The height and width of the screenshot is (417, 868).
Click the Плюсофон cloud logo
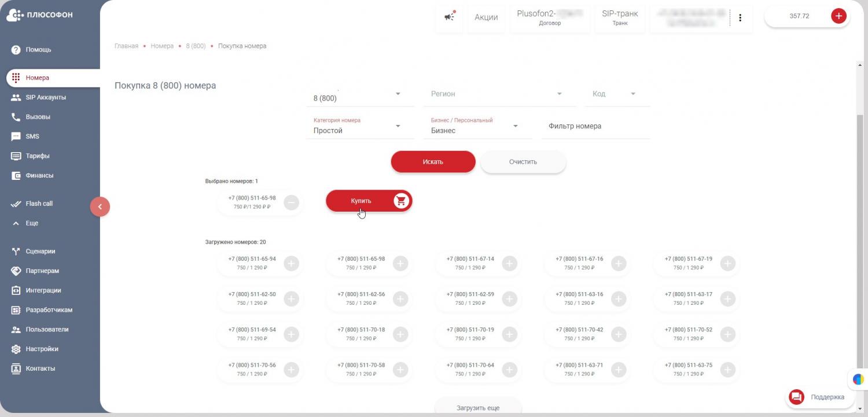[14, 15]
